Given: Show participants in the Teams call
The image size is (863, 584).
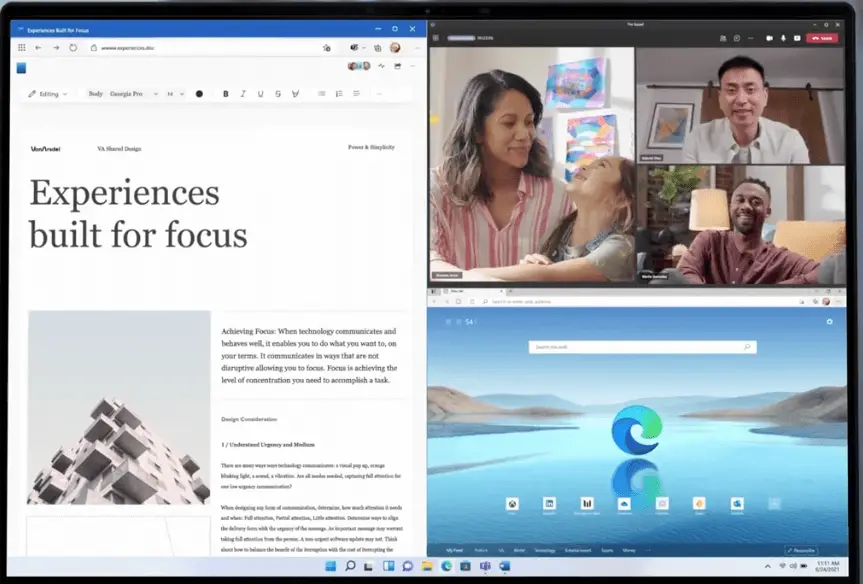Looking at the screenshot, I should [x=723, y=38].
